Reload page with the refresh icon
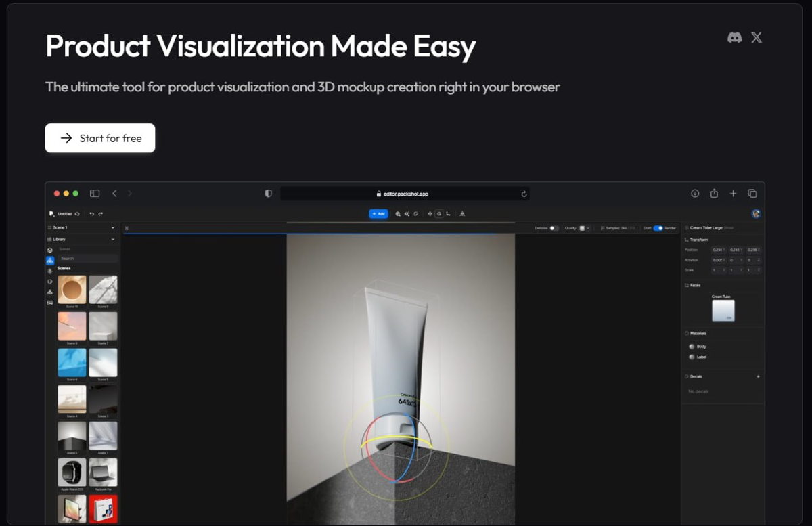Screen dimensions: 812x526 [524, 194]
